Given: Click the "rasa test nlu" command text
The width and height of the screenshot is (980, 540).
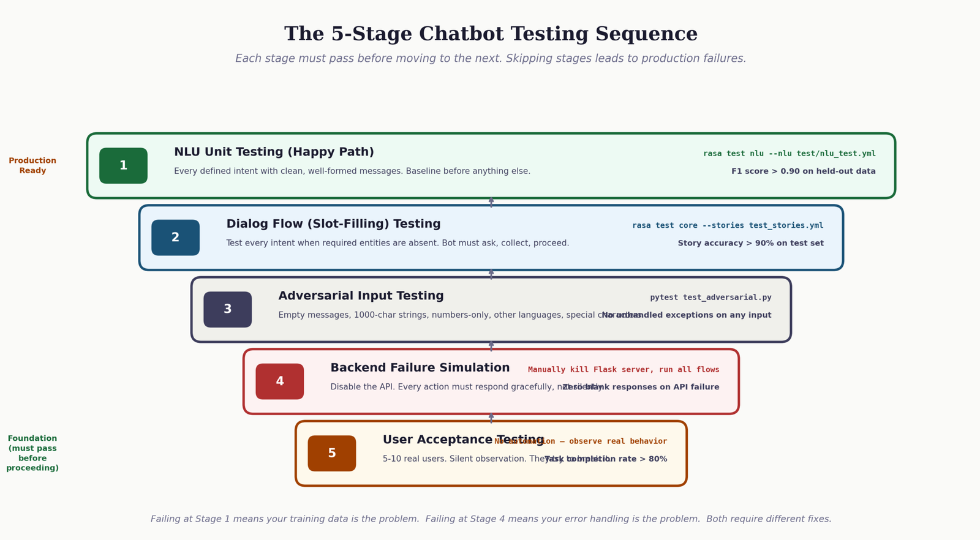Looking at the screenshot, I should [x=789, y=154].
